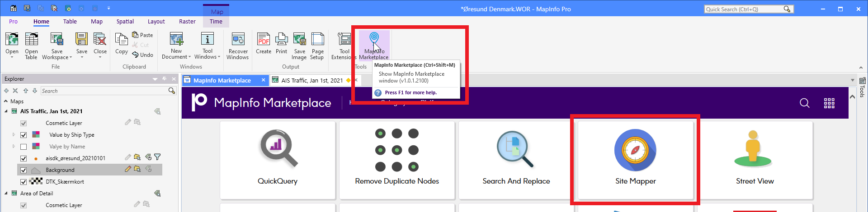Image resolution: width=868 pixels, height=212 pixels.
Task: Toggle aisdk_øresund_20210101 layer visibility checkbox
Action: (x=24, y=158)
